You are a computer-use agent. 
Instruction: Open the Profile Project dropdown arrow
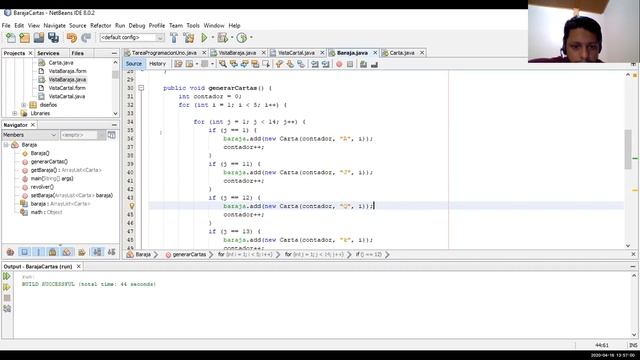tap(251, 38)
